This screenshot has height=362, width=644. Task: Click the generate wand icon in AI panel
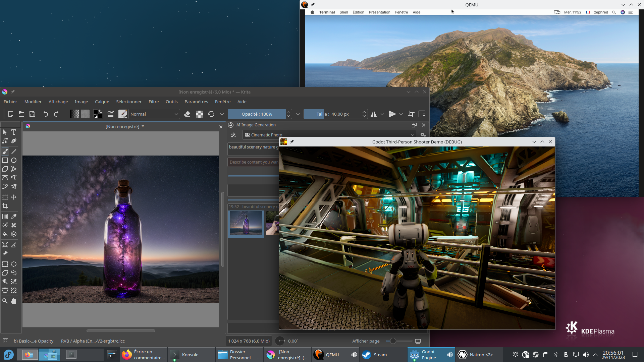[233, 135]
